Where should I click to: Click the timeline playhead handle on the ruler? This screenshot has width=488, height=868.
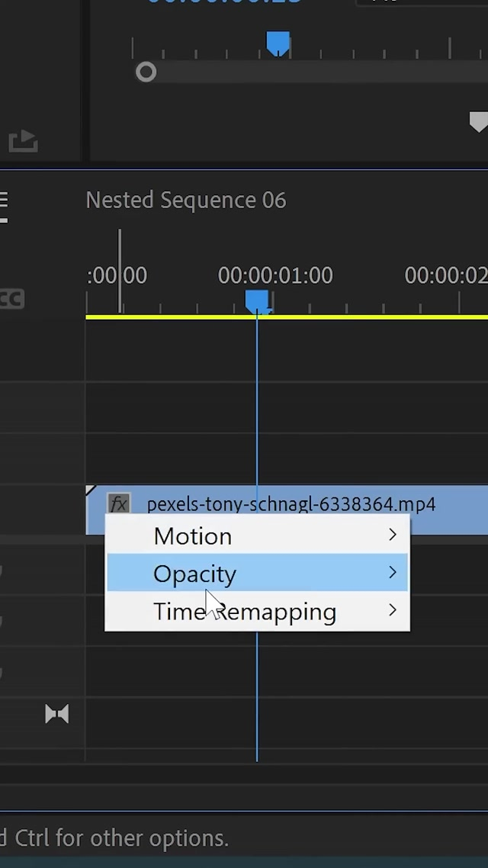click(257, 301)
